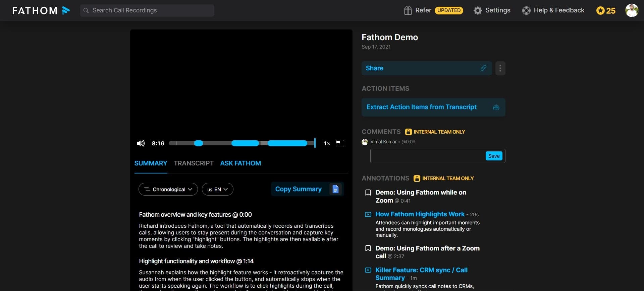The width and height of the screenshot is (644, 291).
Task: Mute the video using the speaker icon
Action: click(141, 143)
